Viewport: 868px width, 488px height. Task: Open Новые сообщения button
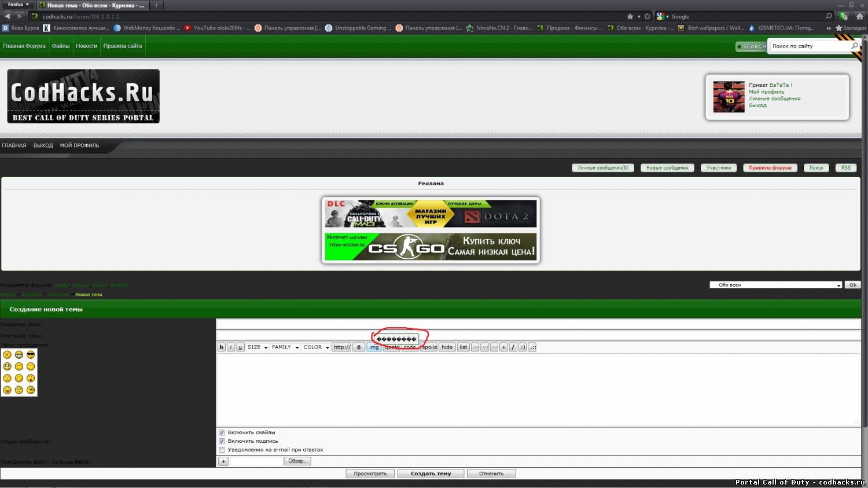click(667, 168)
